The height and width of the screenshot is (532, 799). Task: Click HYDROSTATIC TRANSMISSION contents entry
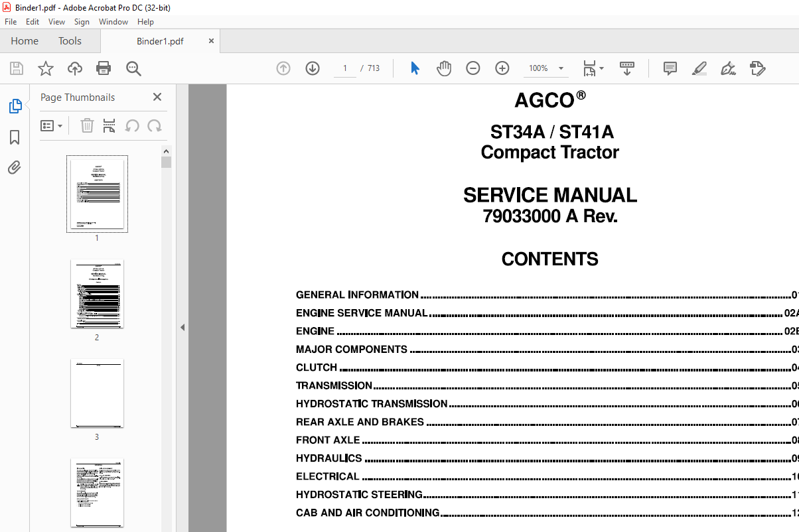372,403
